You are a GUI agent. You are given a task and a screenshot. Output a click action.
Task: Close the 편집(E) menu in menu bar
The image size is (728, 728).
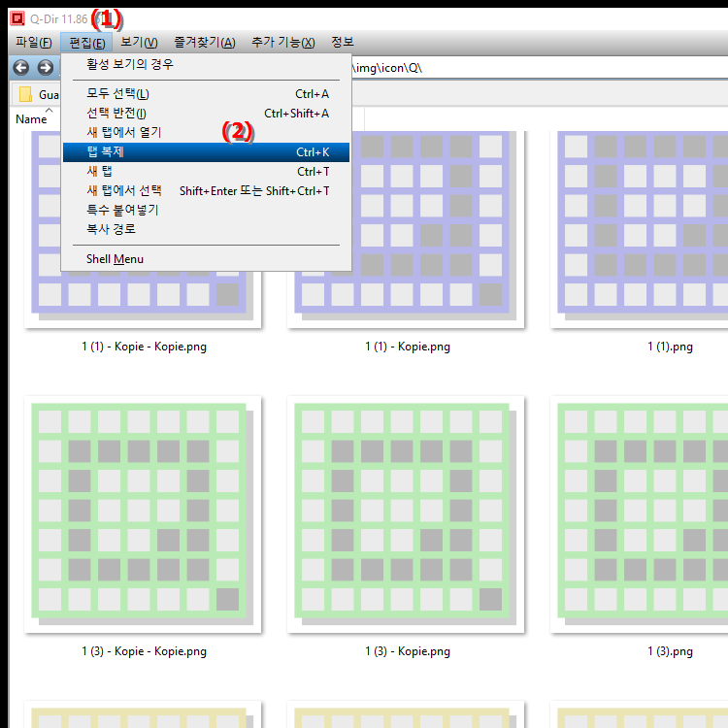click(x=86, y=43)
